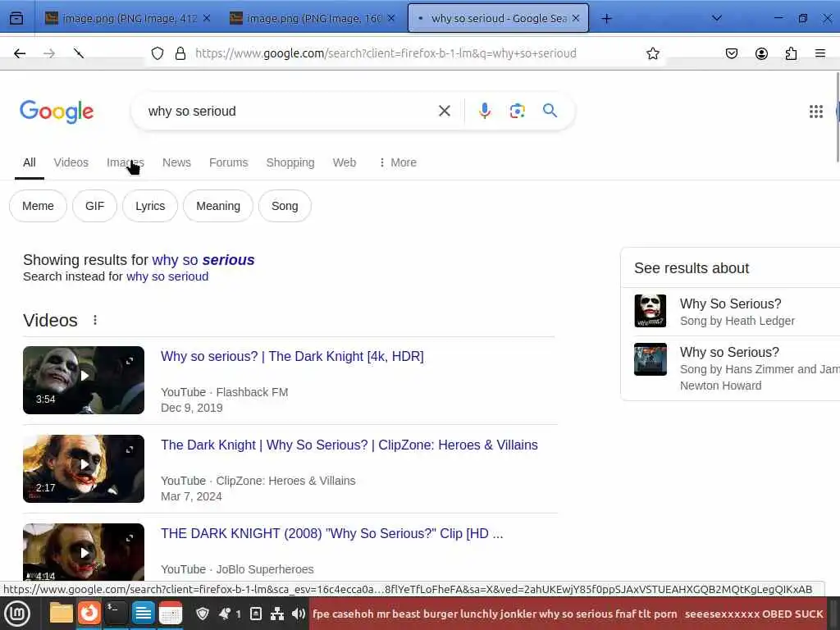Search by image with Google Lens
840x630 pixels.
(x=517, y=111)
